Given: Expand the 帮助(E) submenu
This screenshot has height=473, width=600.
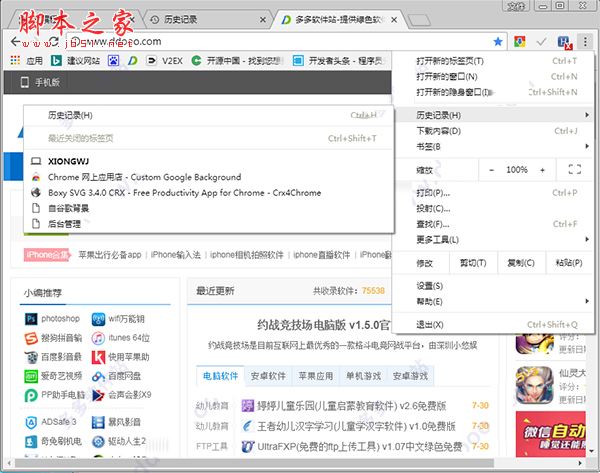Looking at the screenshot, I should tap(494, 302).
